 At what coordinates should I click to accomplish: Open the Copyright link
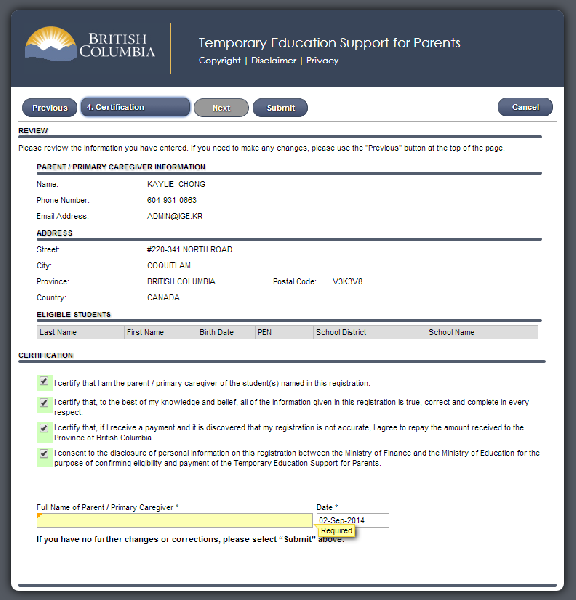(219, 60)
